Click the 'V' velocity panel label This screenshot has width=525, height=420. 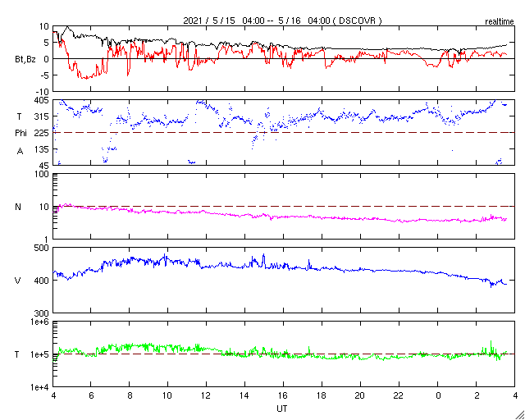pos(17,281)
